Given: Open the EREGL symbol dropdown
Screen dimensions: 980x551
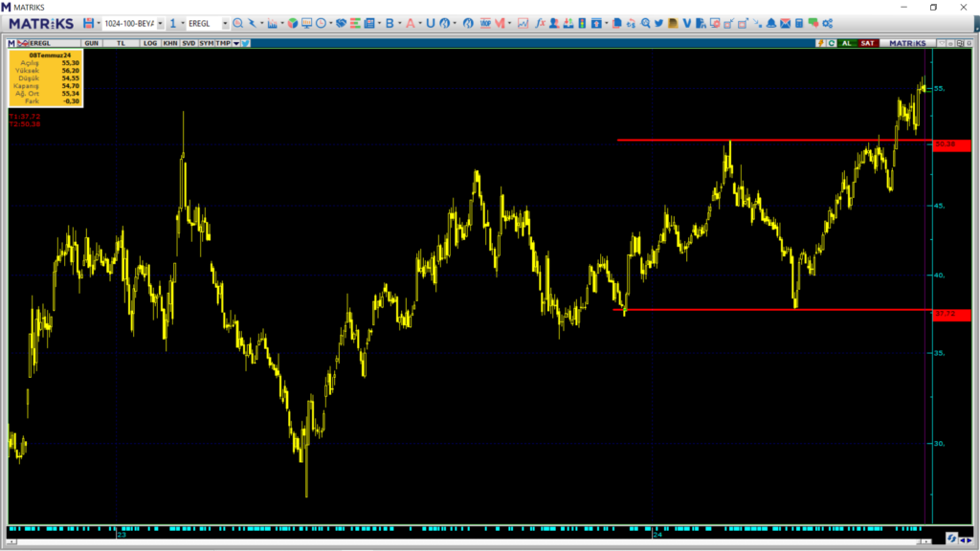Looking at the screenshot, I should pyautogui.click(x=226, y=23).
